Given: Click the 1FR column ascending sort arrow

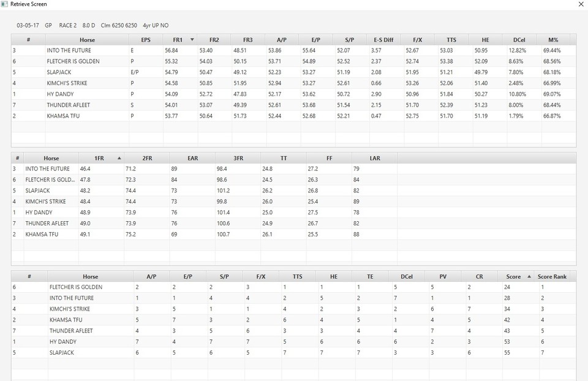Looking at the screenshot, I should 119,158.
